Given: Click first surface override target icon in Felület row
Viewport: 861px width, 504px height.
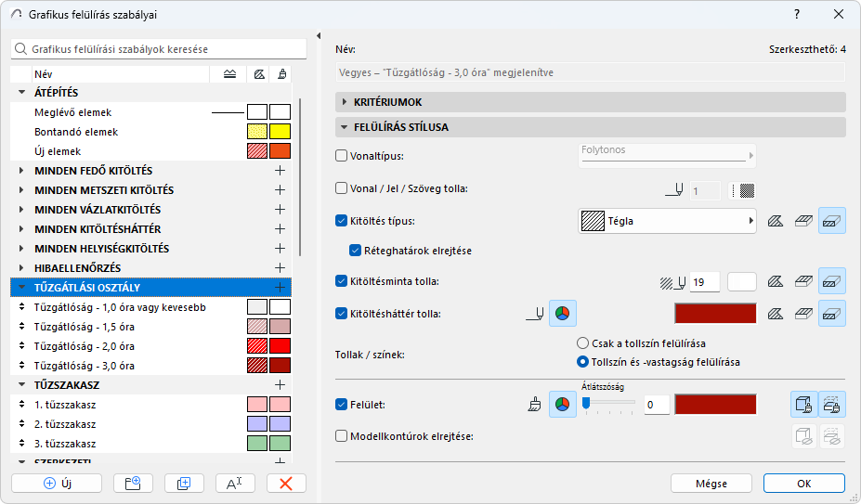Looking at the screenshot, I should 804,405.
